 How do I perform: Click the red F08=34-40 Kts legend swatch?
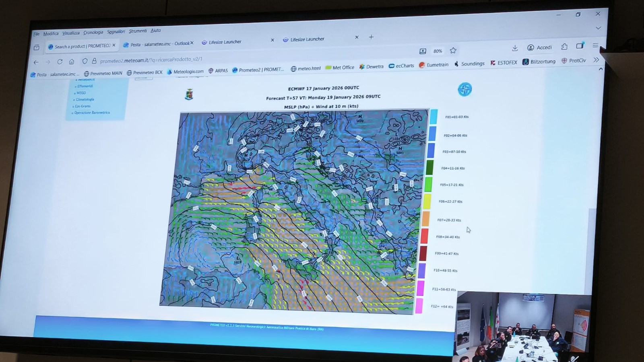coord(424,236)
